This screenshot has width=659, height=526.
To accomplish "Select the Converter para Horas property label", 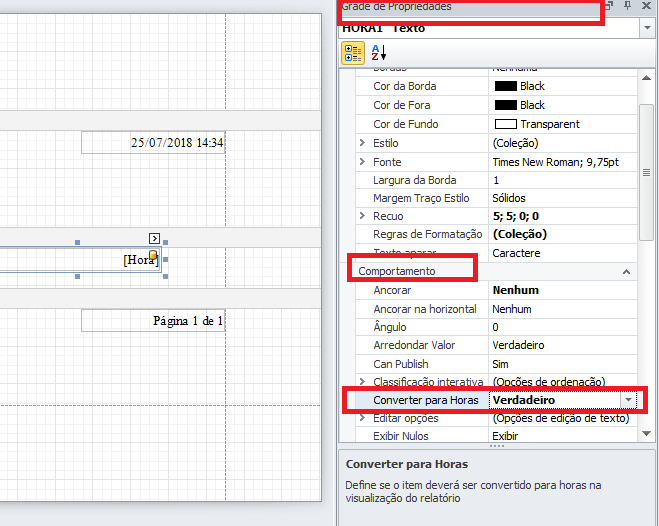I will pos(426,400).
